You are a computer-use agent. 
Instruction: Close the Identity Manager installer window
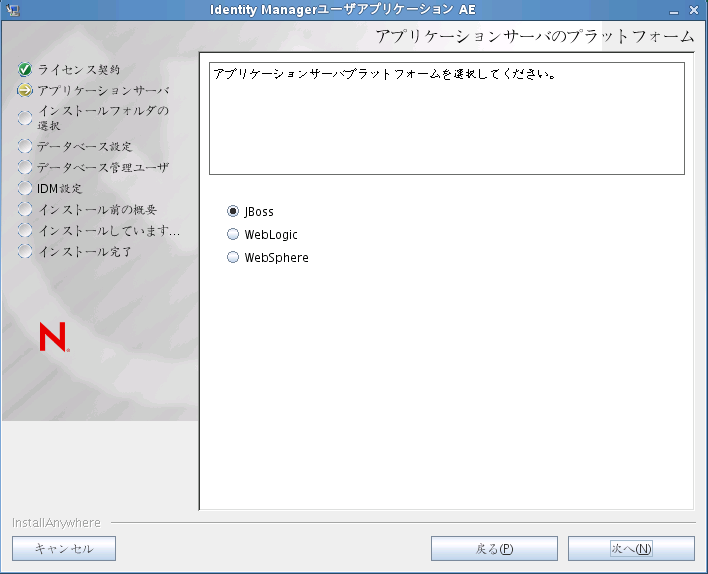point(694,10)
